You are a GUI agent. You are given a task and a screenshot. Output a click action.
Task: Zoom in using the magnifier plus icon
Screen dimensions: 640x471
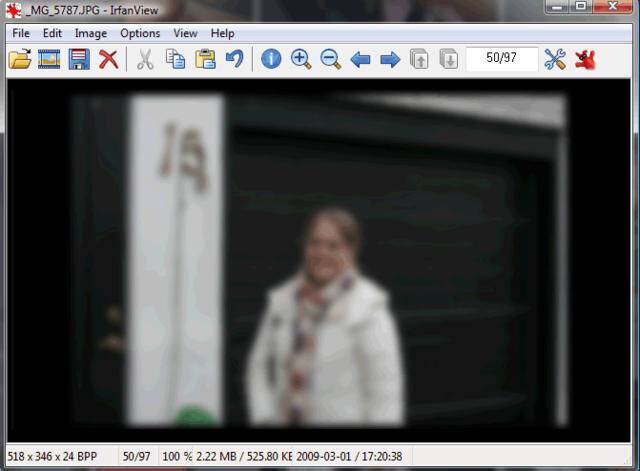point(301,59)
